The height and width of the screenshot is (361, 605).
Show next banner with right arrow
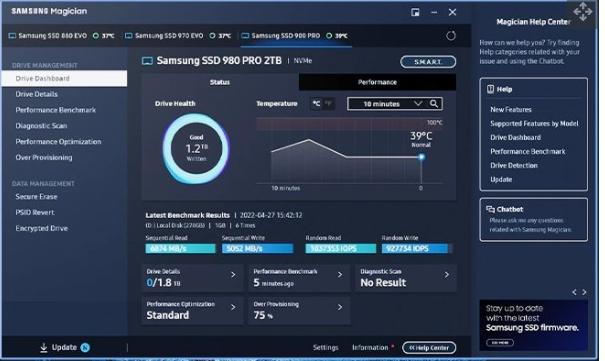[584, 292]
